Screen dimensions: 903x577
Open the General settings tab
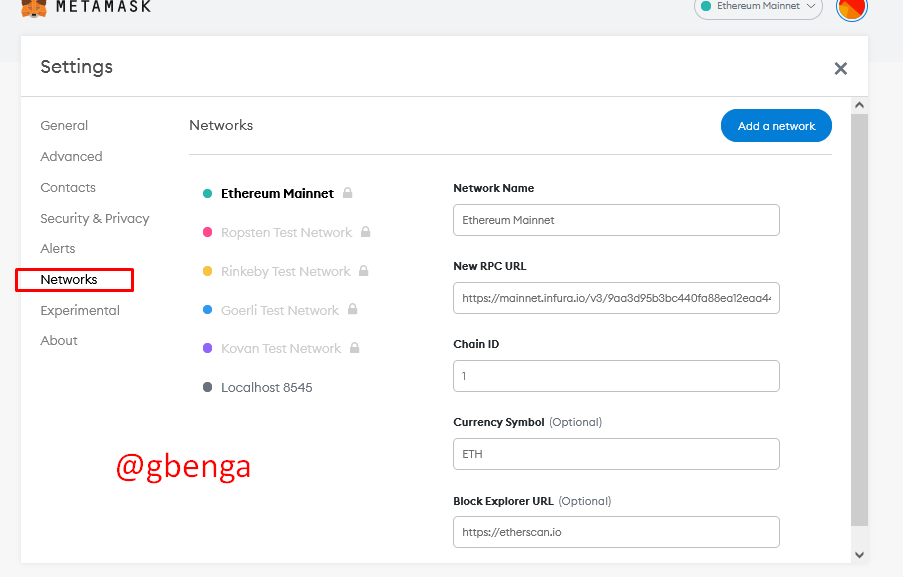point(64,126)
